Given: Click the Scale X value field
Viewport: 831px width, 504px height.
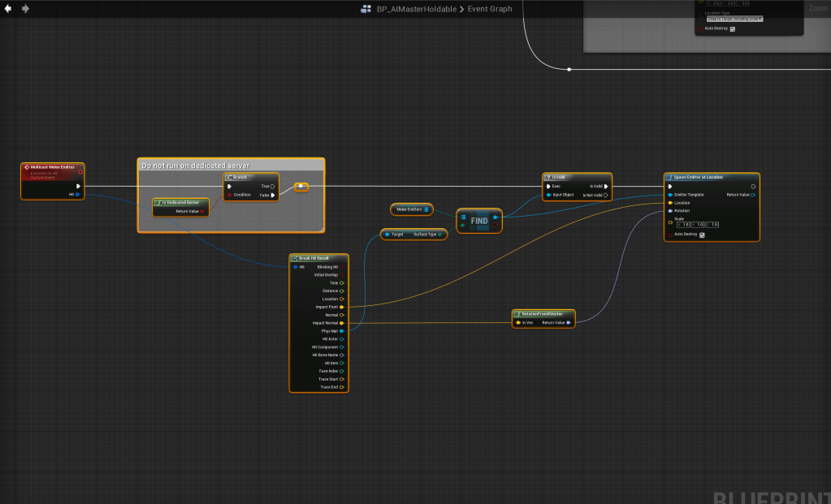Looking at the screenshot, I should coord(683,224).
